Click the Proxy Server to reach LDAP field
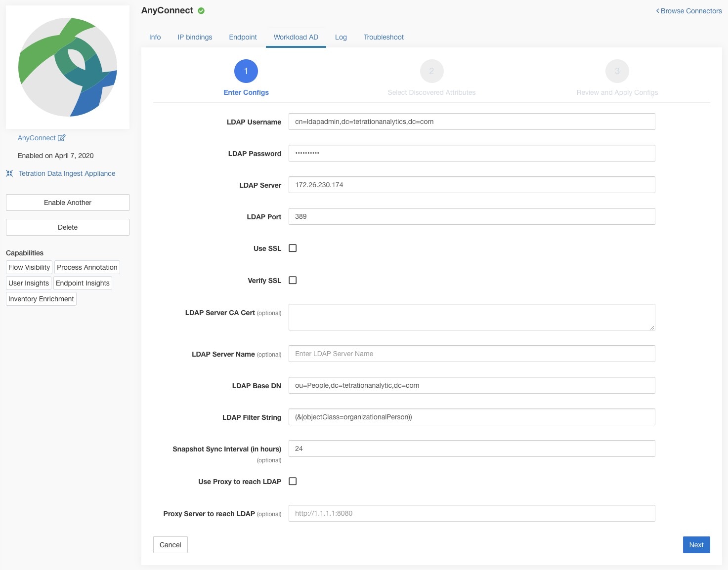728x570 pixels. [472, 513]
